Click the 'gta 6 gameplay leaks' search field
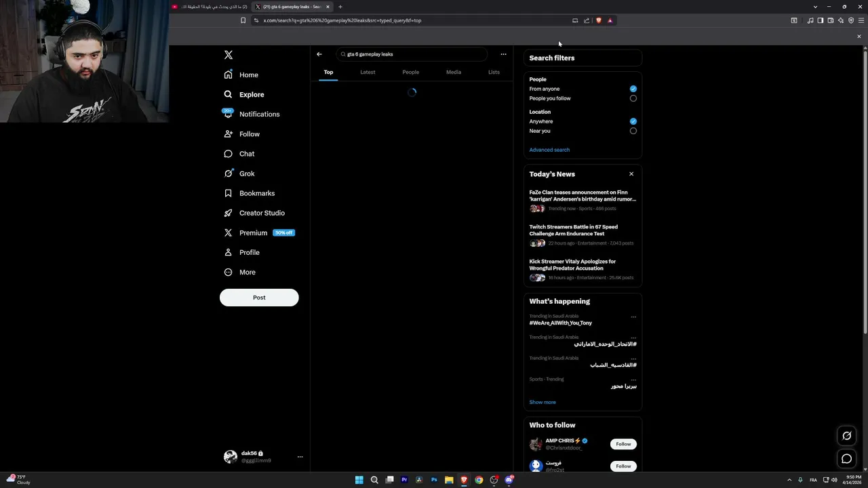 pos(412,54)
